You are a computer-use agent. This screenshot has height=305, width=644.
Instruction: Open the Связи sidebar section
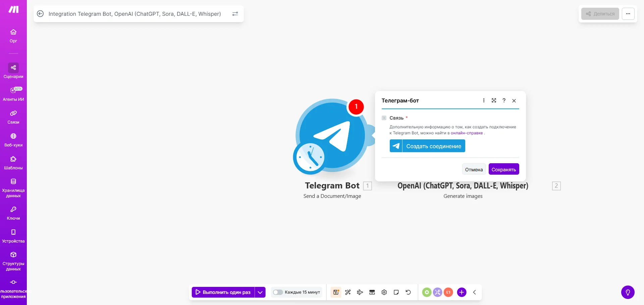(x=13, y=117)
